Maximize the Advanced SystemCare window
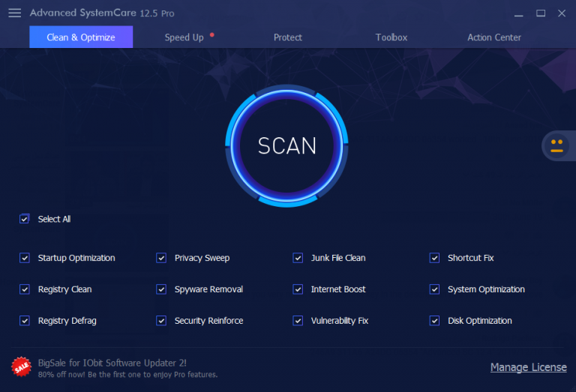 click(540, 13)
